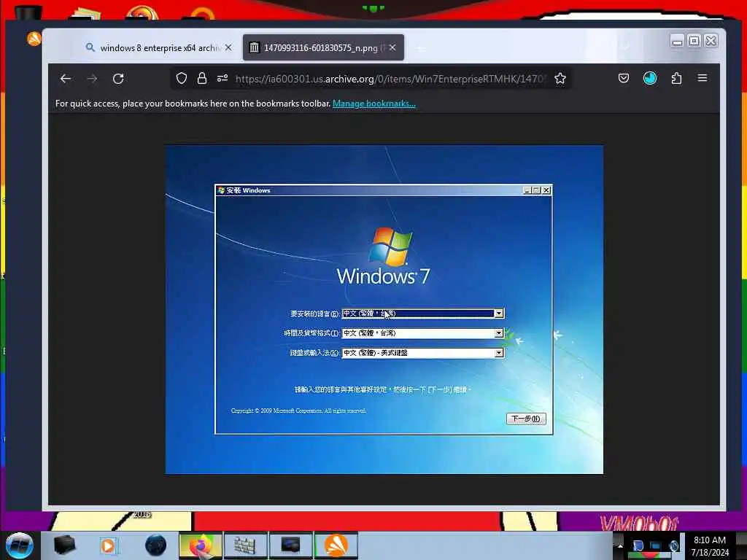Open the blue circular profile icon in toolbar

click(x=650, y=78)
